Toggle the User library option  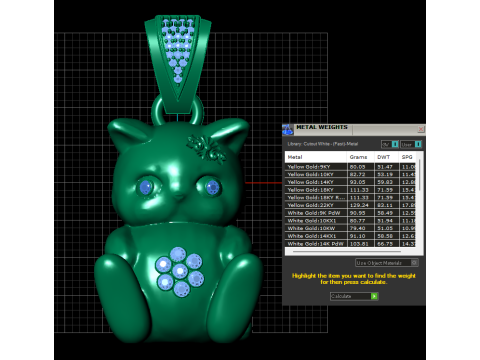411,144
